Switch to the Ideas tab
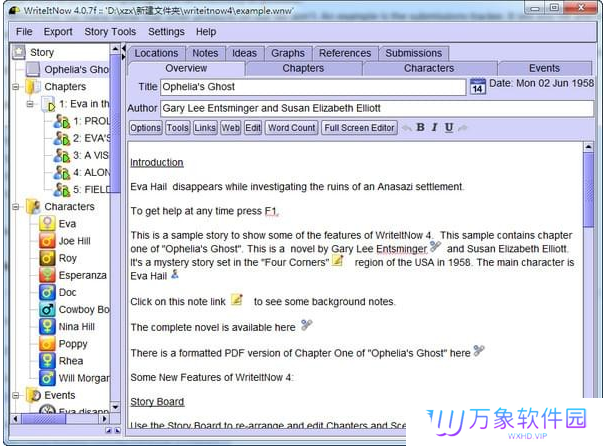 (x=244, y=53)
